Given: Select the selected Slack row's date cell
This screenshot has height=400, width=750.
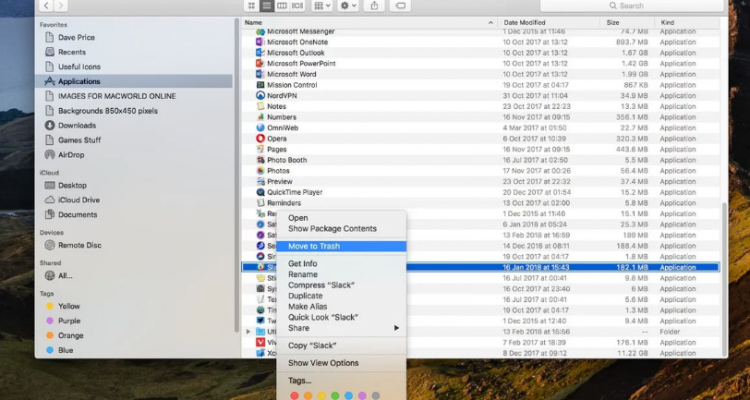Looking at the screenshot, I should 536,267.
